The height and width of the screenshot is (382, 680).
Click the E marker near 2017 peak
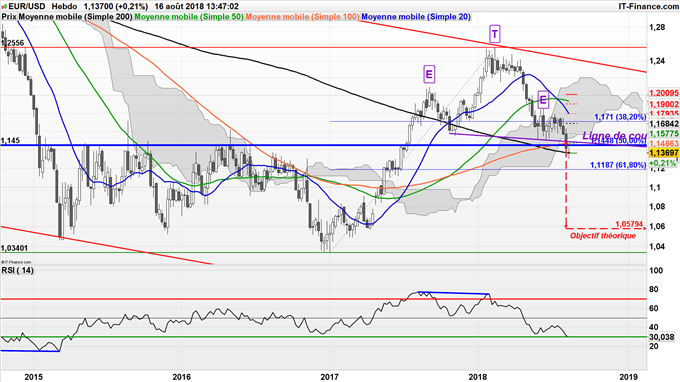coord(429,75)
